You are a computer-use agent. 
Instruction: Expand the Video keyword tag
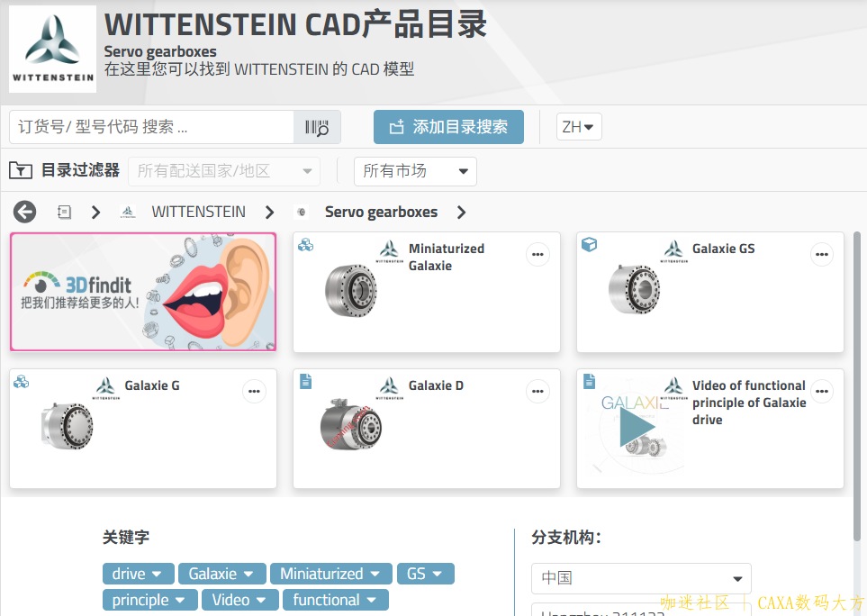point(240,600)
